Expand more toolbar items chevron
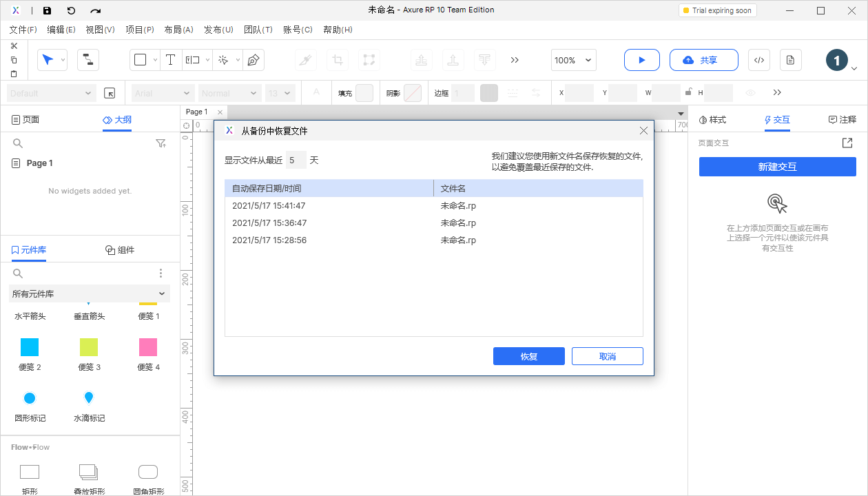Viewport: 868px width, 496px height. coord(515,60)
